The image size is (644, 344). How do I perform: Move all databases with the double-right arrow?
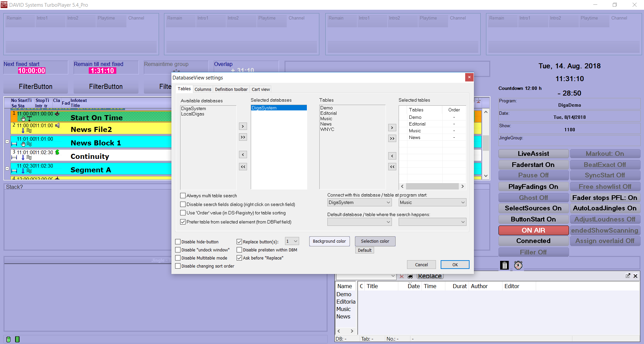243,137
